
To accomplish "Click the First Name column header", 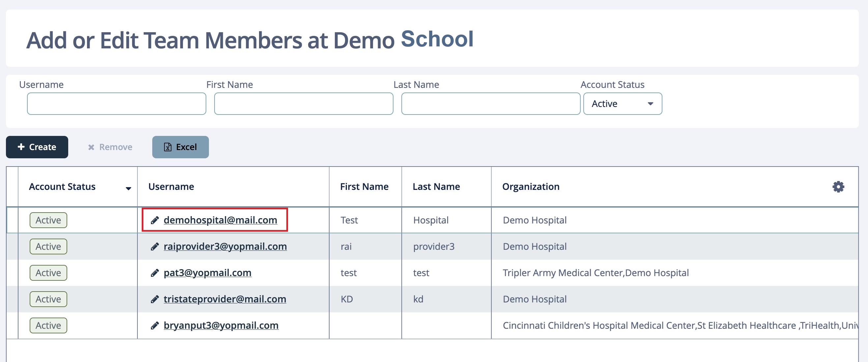I will pyautogui.click(x=365, y=187).
